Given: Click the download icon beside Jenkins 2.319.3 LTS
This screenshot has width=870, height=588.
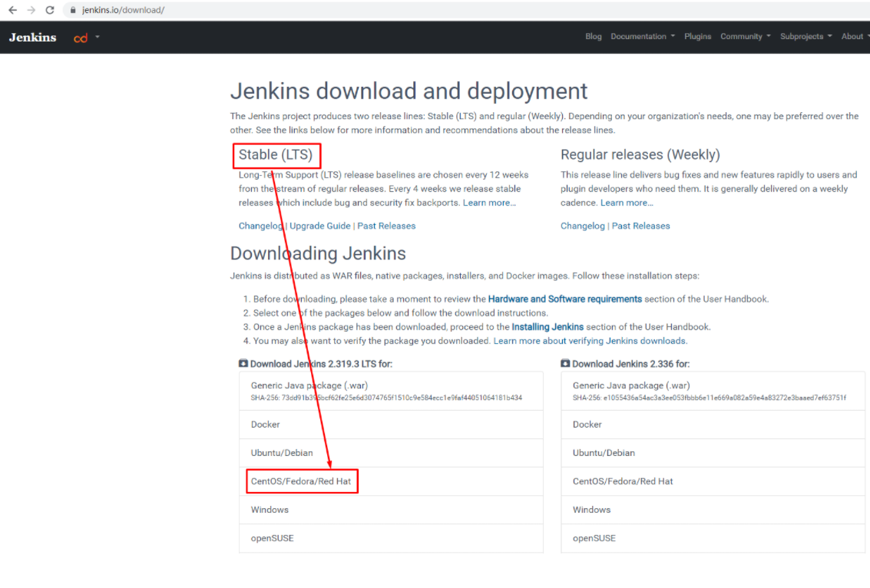Looking at the screenshot, I should click(243, 363).
